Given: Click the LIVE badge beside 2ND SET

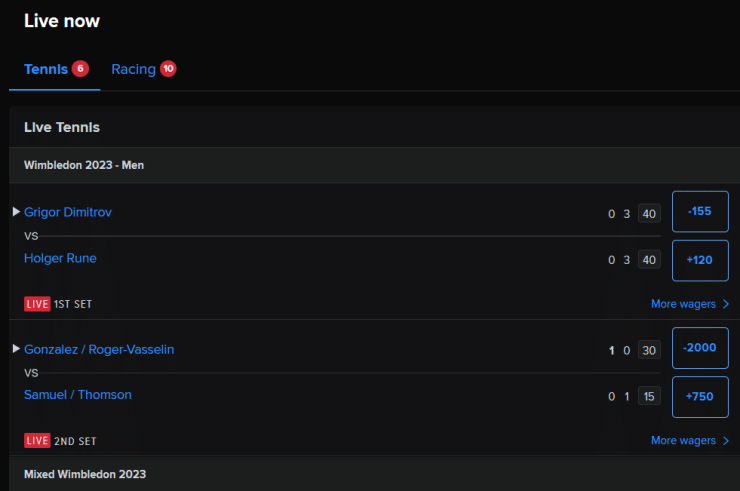Looking at the screenshot, I should (37, 440).
